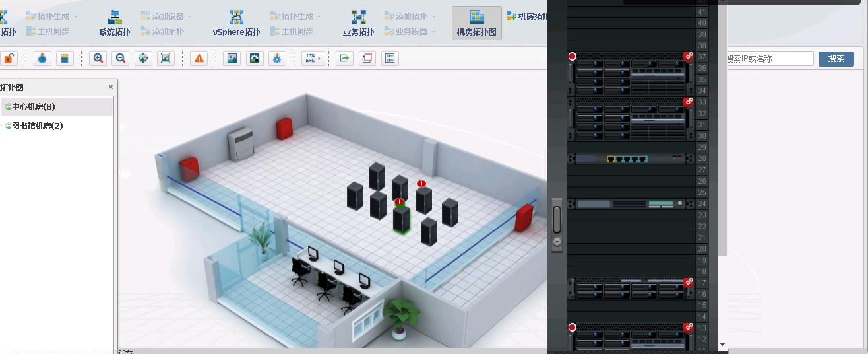This screenshot has height=354, width=868.
Task: Click the red link badge on top server
Action: (x=688, y=57)
